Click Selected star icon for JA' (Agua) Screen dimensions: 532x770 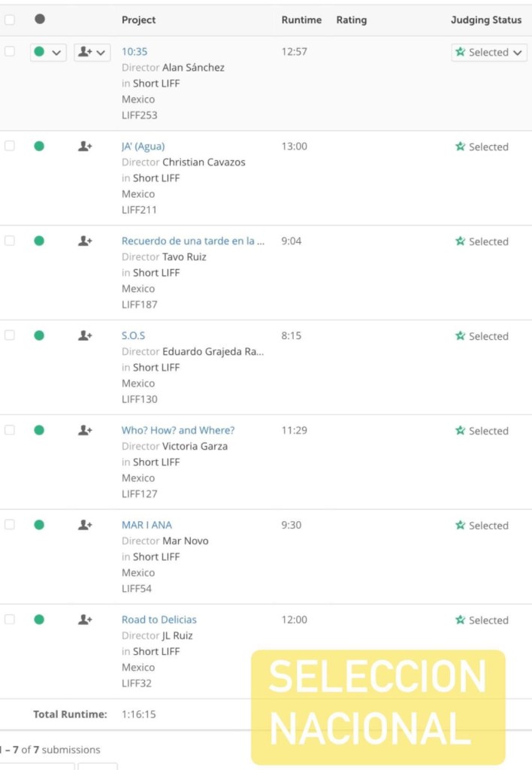461,147
